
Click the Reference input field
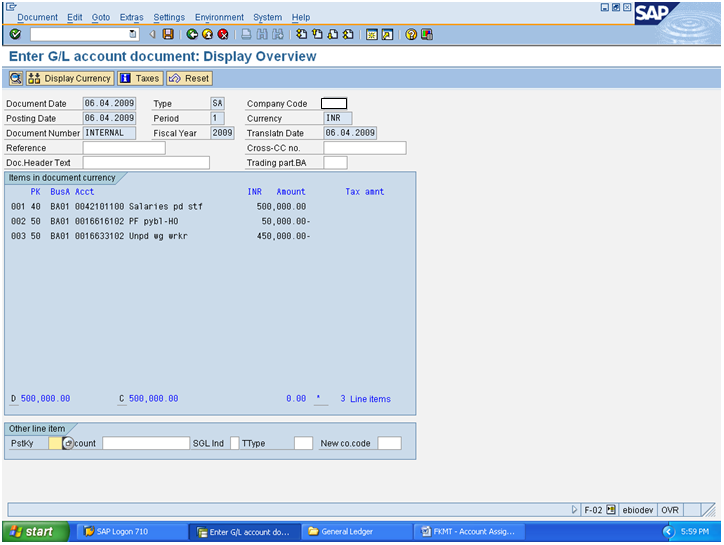click(124, 148)
